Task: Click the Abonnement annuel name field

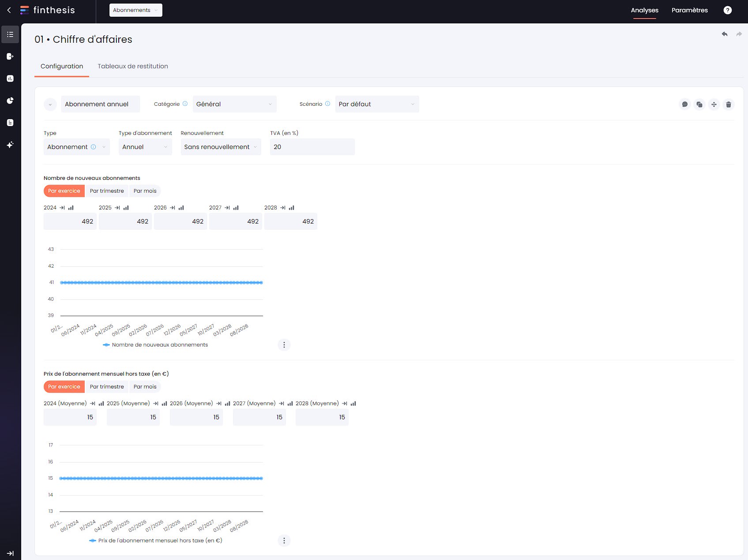Action: coord(101,104)
